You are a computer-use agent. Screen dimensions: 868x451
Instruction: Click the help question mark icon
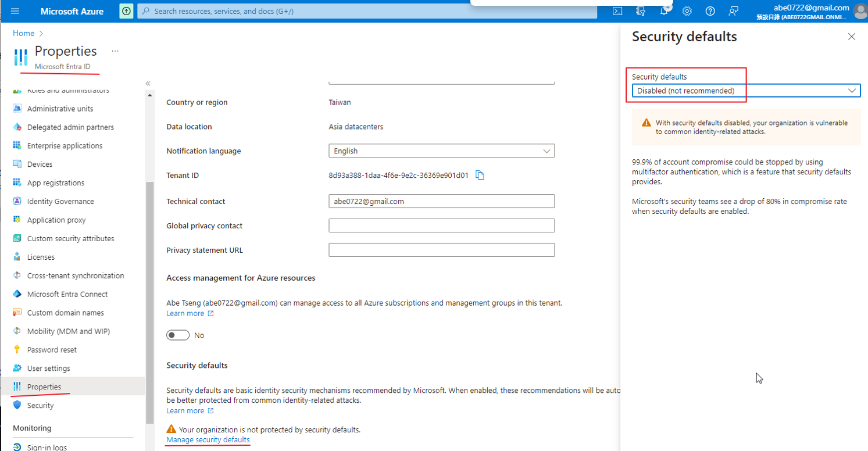pyautogui.click(x=710, y=11)
